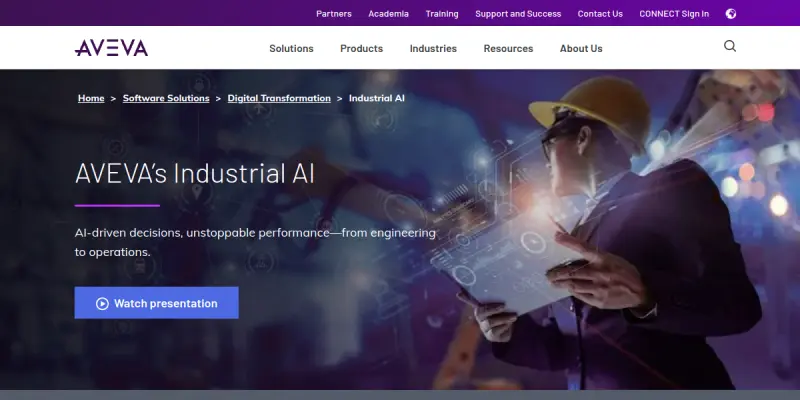Screen dimensions: 800x400
Task: Expand the Solutions menu
Action: (291, 48)
